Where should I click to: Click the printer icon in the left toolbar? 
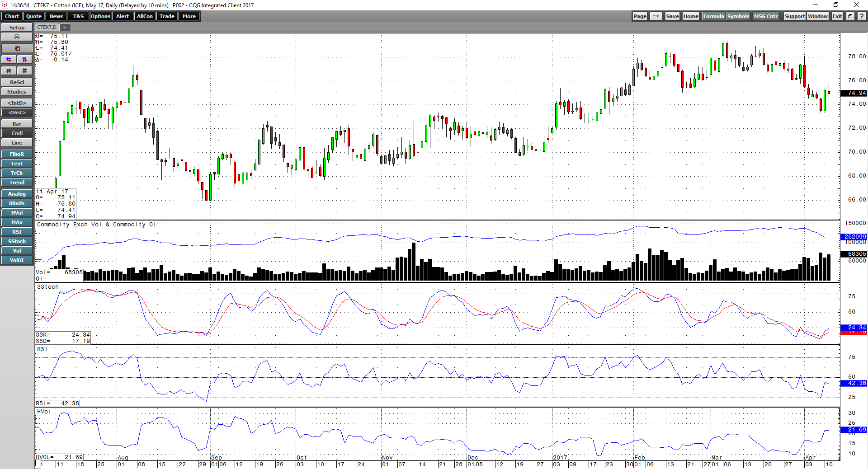click(17, 37)
